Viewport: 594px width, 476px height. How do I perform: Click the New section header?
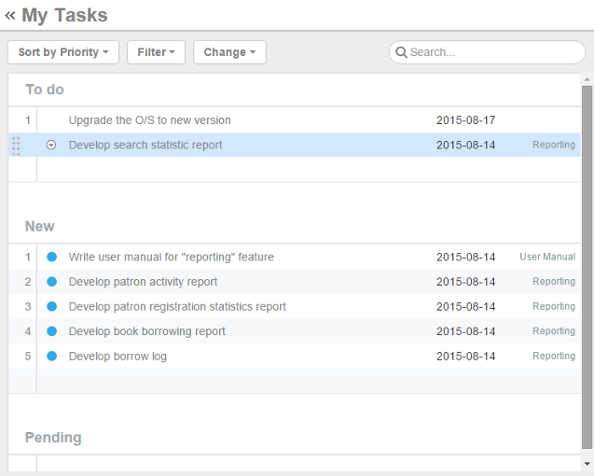[x=40, y=226]
